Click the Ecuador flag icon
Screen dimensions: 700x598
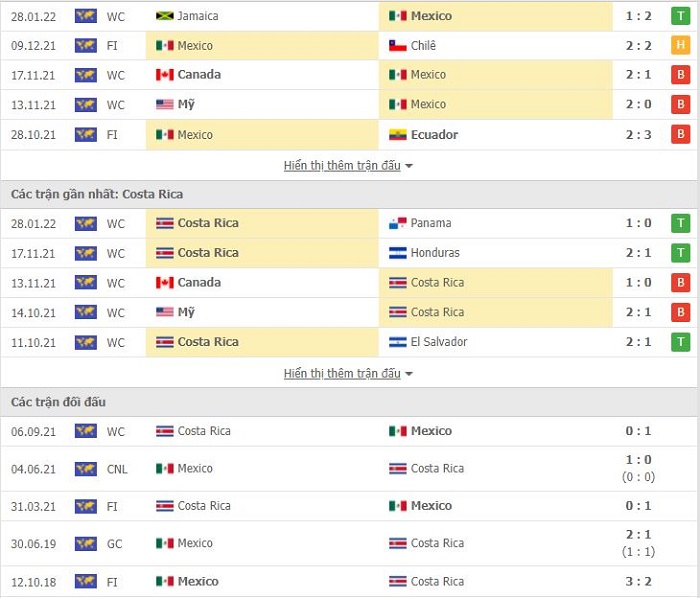click(x=397, y=135)
